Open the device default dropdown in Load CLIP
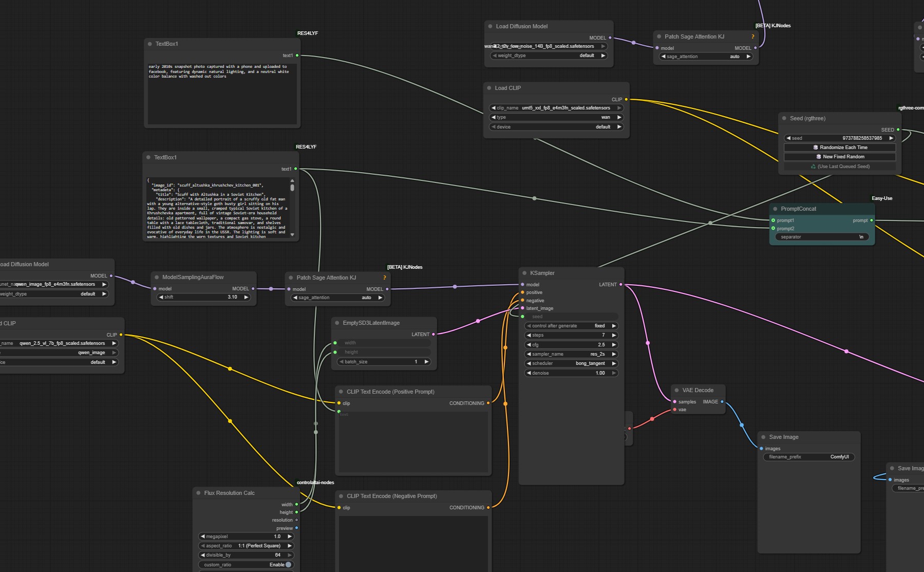This screenshot has width=924, height=572. [x=556, y=127]
